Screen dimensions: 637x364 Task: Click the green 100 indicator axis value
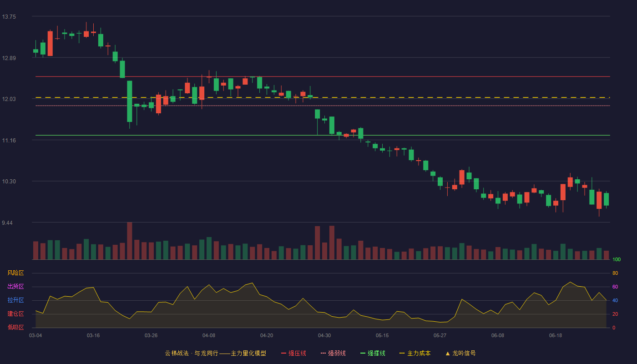click(617, 260)
